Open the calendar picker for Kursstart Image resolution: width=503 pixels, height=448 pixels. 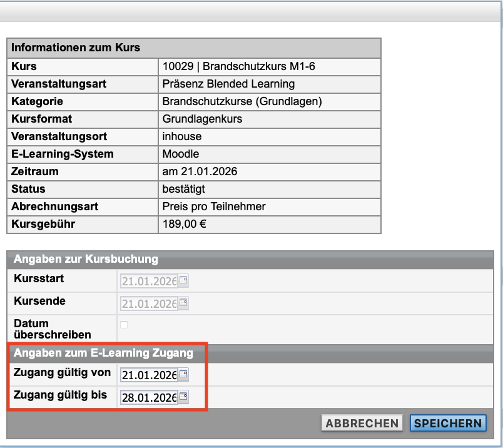(x=181, y=280)
